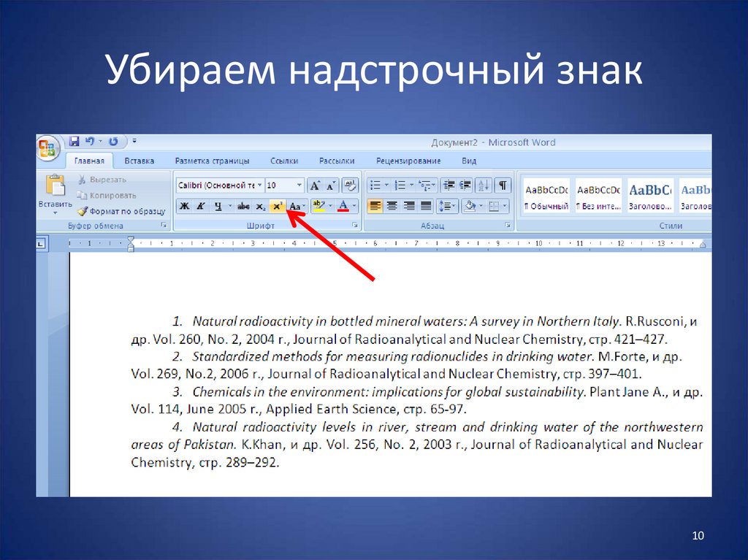Screen dimensions: 748x560
Task: Toggle bold (Ж) formatting
Action: point(185,207)
